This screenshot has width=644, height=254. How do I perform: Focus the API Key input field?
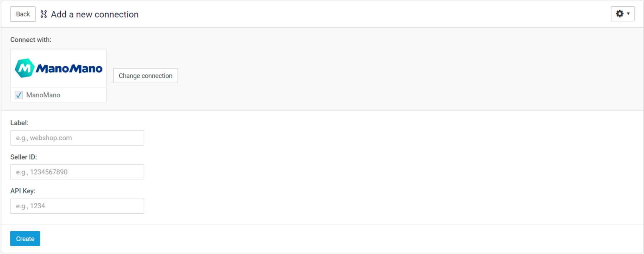pyautogui.click(x=77, y=206)
